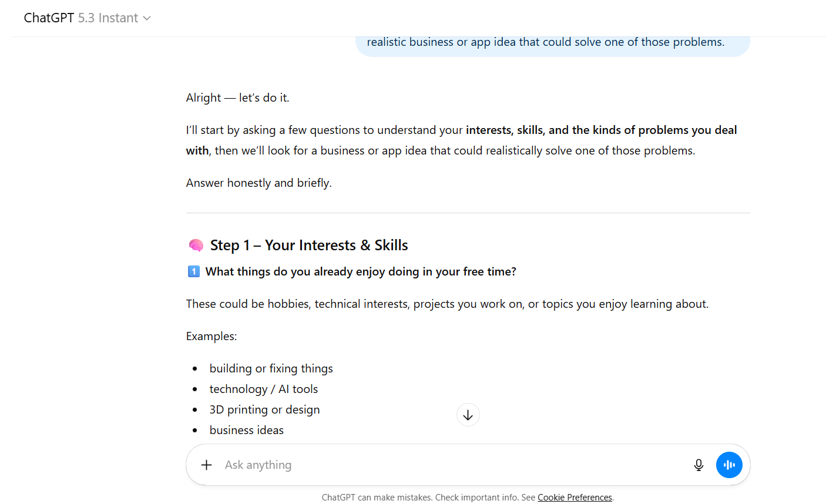
Task: Click the Step 1 Your Interests & Skills heading
Action: tap(309, 246)
